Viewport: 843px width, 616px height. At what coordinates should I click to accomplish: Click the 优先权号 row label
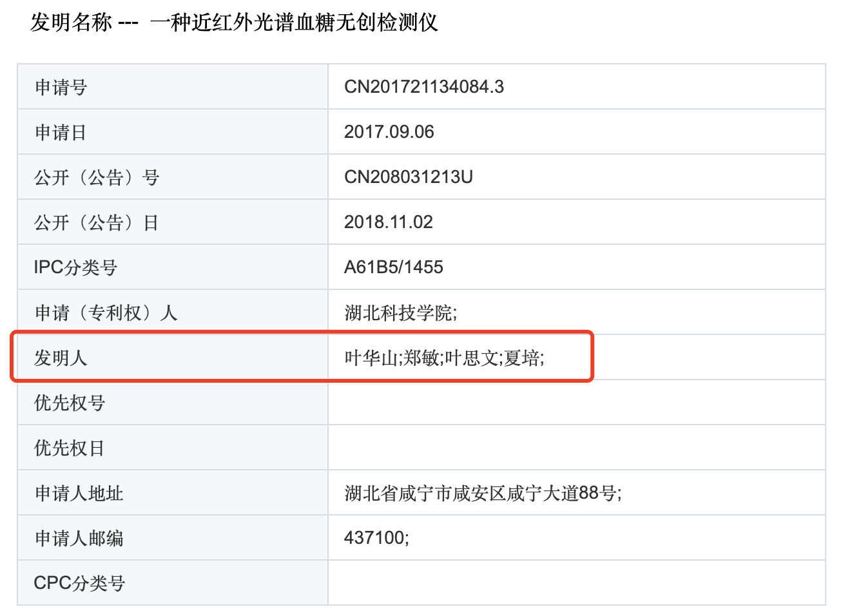coord(70,403)
